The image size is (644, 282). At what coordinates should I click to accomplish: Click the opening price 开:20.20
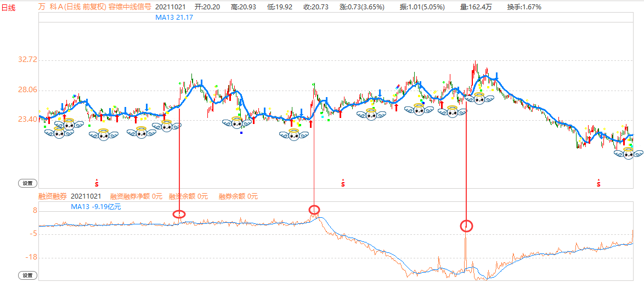pyautogui.click(x=208, y=7)
